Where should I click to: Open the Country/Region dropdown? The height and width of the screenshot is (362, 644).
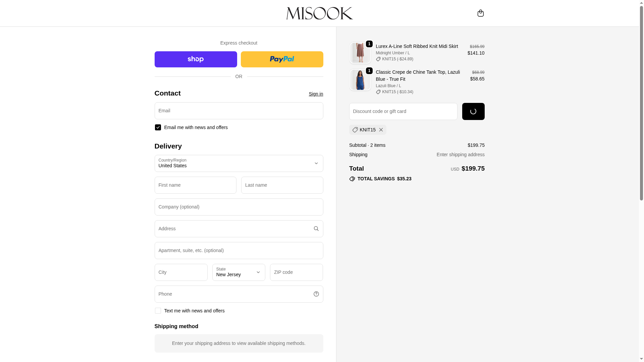coord(238,163)
